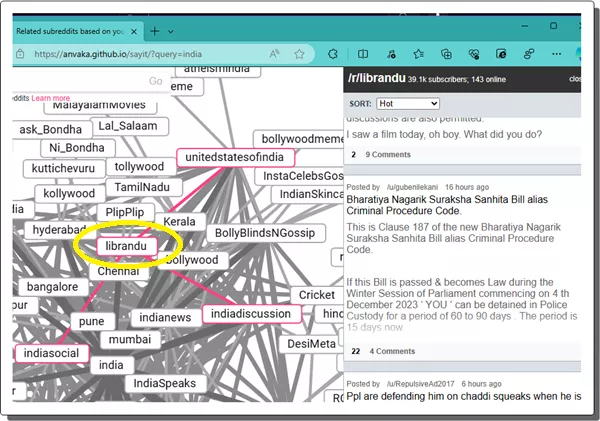This screenshot has width=600, height=421.
Task: Click the india graph node
Action: (111, 365)
